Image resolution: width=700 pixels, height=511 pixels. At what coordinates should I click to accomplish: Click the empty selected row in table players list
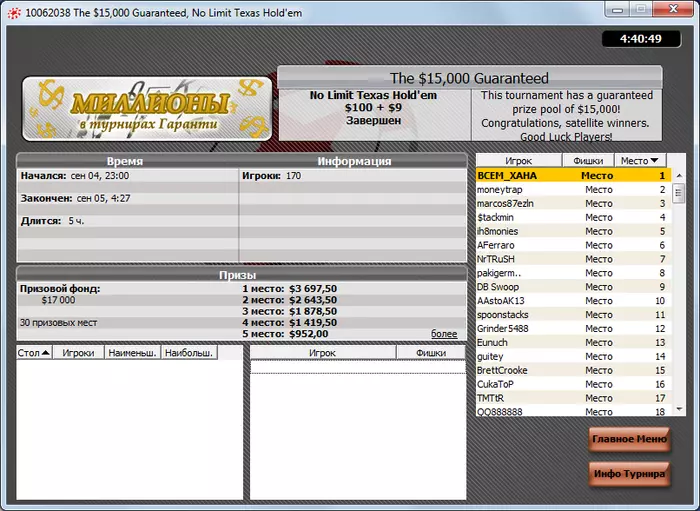pos(358,367)
